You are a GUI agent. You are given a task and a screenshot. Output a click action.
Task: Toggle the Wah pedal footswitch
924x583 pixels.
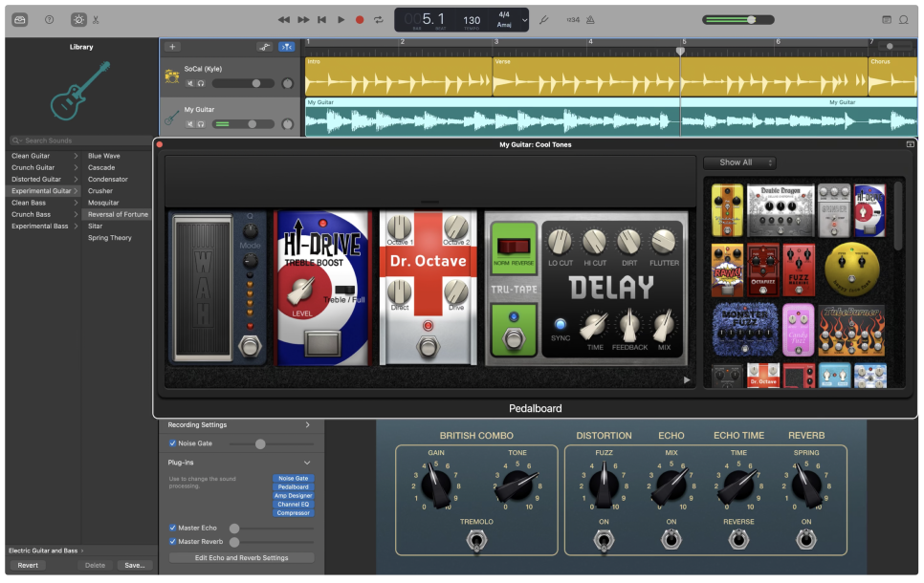coord(250,346)
